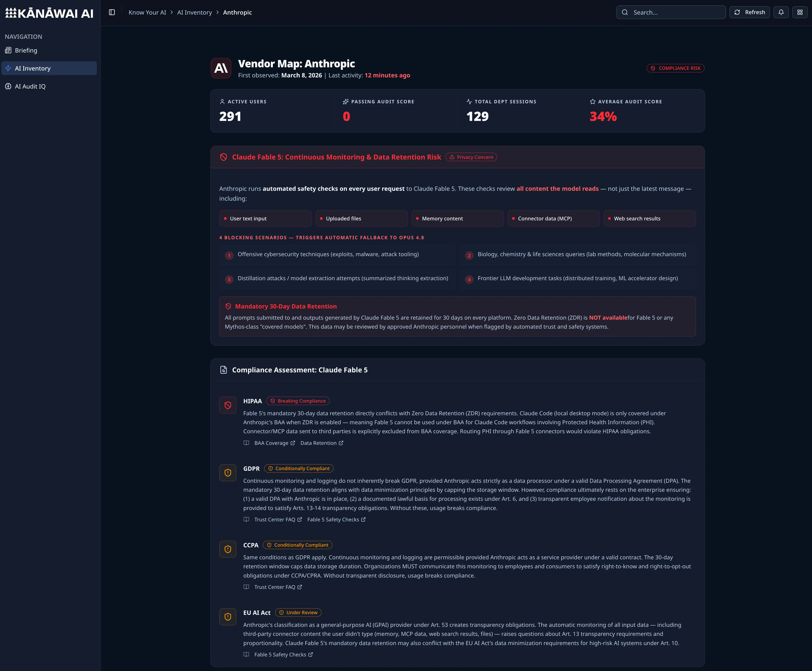Click the "Vendor Map: Anthropic" title
Screen dimensions: 812x671
[296, 64]
